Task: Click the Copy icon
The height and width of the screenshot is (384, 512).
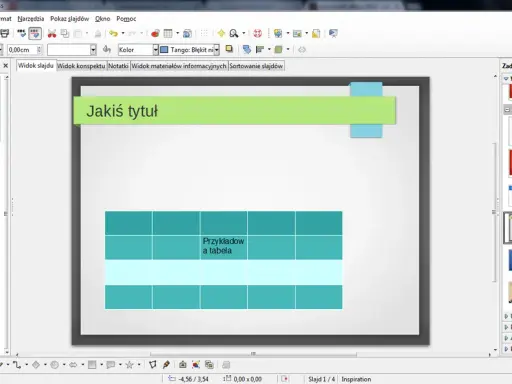Action: tap(65, 33)
